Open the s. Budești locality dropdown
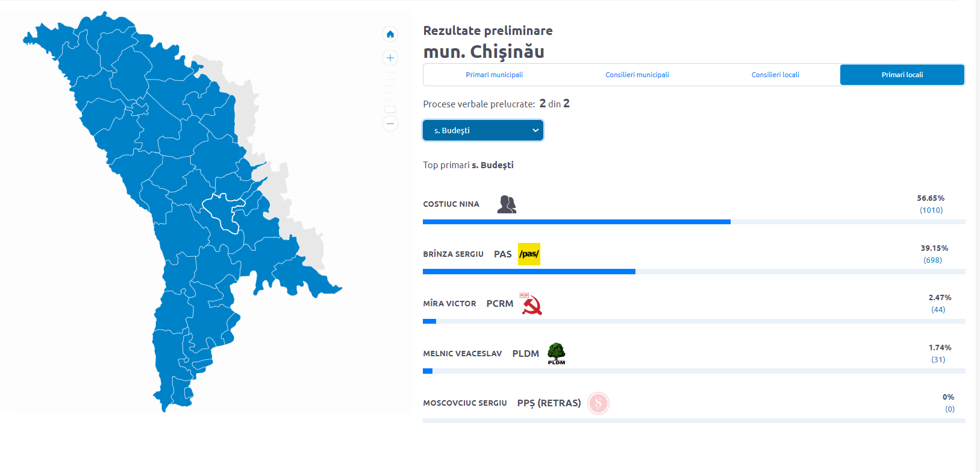 [x=483, y=130]
